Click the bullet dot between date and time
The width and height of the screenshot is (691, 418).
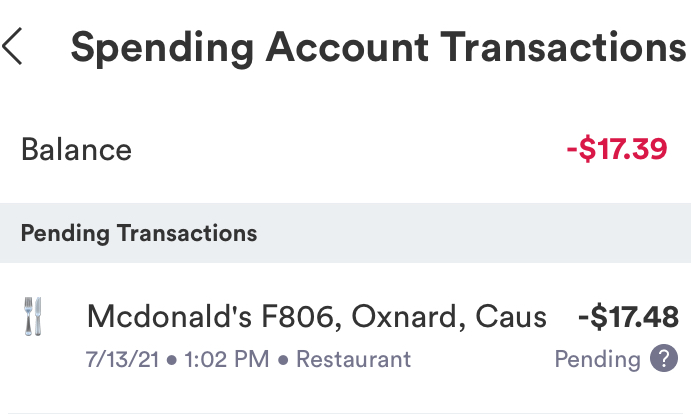(x=172, y=359)
